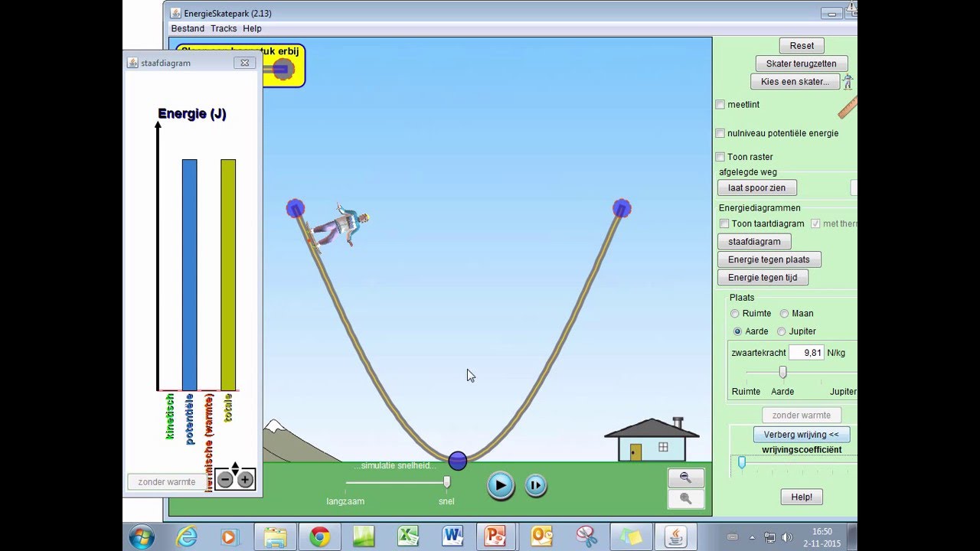Open the Bestand menu
This screenshot has width=980, height=551.
[x=188, y=28]
